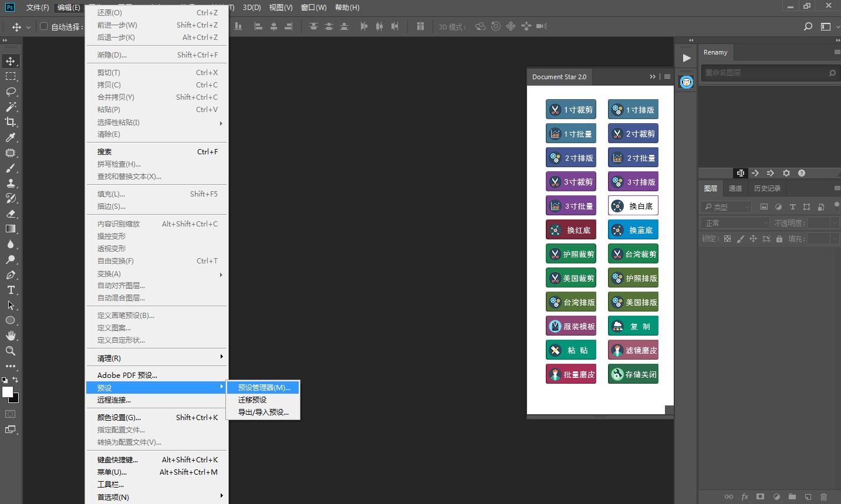841x504 pixels.
Task: Select the Horizontal Type tool
Action: click(x=11, y=290)
